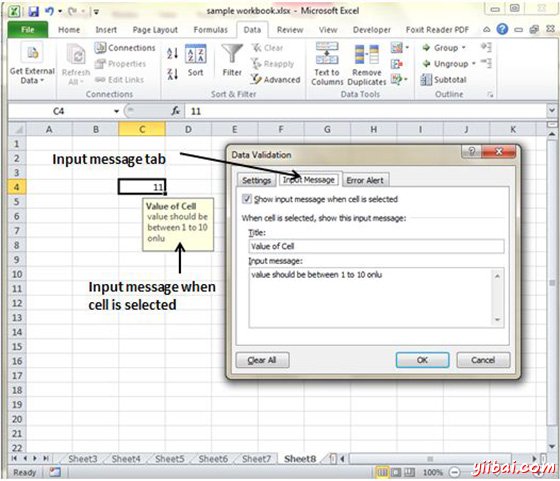Open the File tab

pyautogui.click(x=28, y=30)
